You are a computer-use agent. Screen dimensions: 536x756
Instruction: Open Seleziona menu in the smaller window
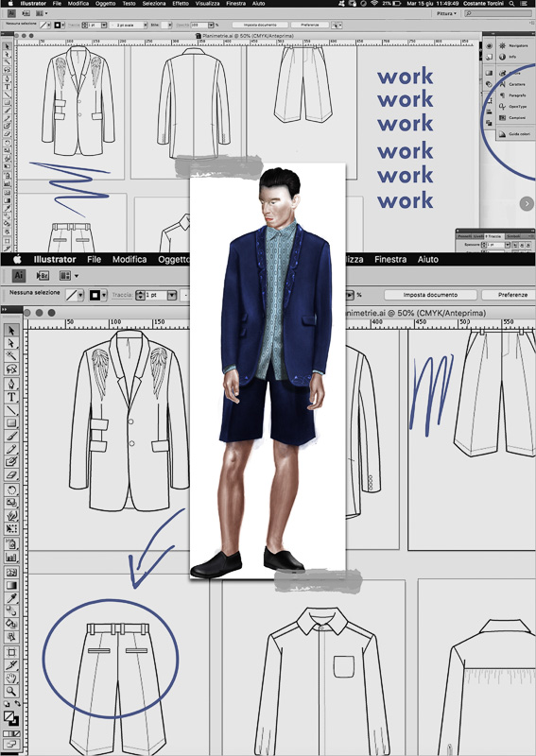[154, 4]
